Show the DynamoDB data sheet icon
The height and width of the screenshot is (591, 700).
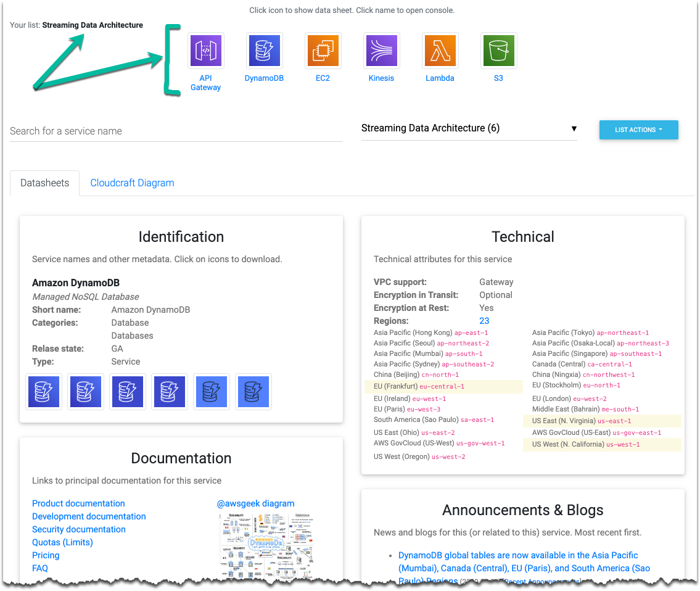coord(264,51)
